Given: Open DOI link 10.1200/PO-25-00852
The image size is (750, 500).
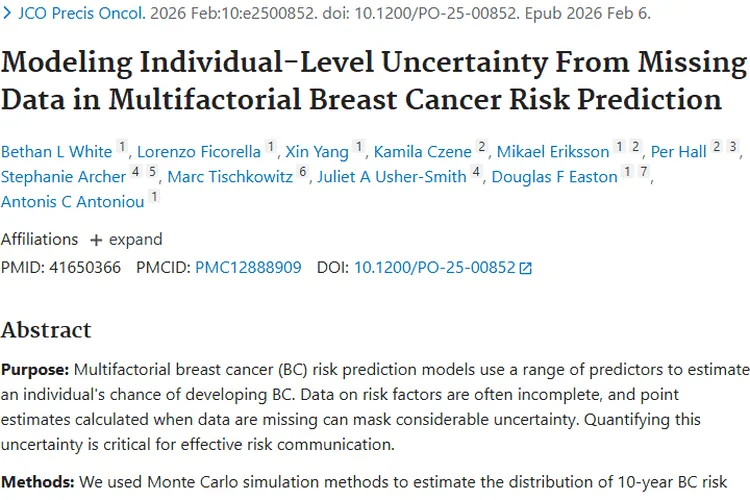Looking at the screenshot, I should [433, 268].
